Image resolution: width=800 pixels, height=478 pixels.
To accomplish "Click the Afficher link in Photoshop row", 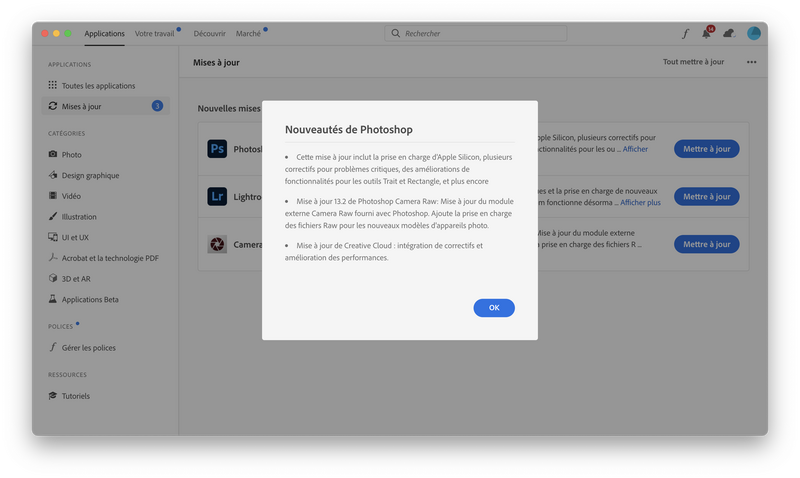I will 635,149.
